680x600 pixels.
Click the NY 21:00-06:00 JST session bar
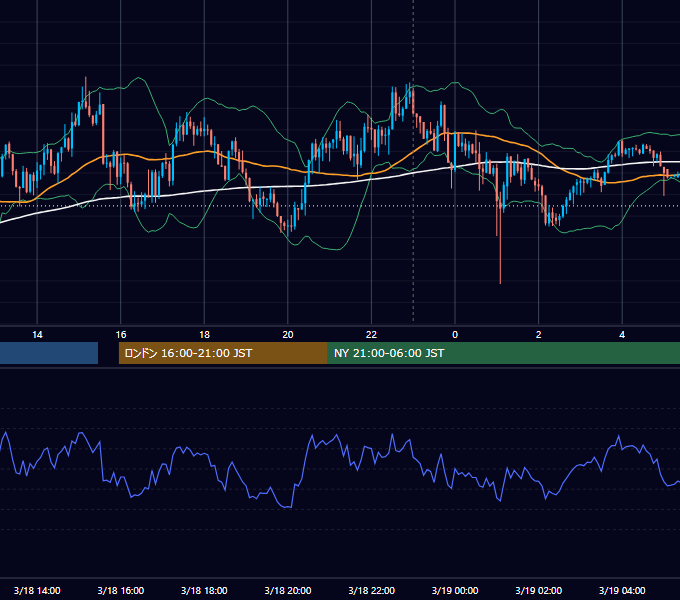tap(503, 353)
